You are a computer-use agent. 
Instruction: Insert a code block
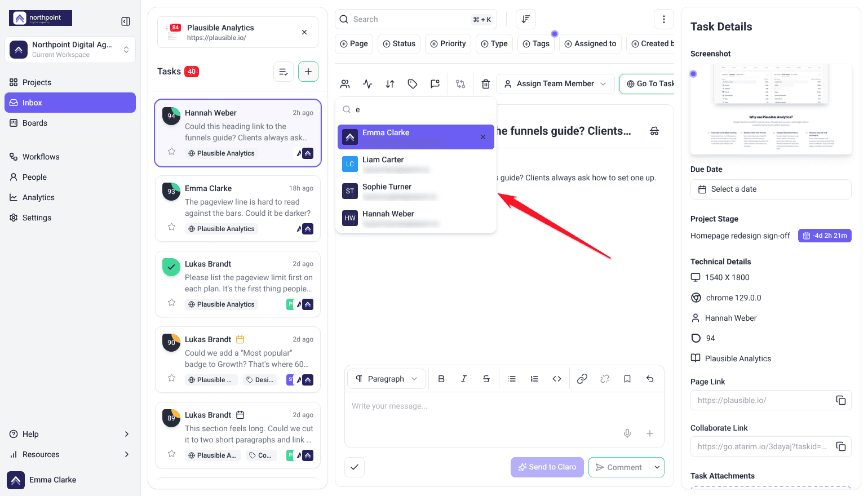click(557, 379)
